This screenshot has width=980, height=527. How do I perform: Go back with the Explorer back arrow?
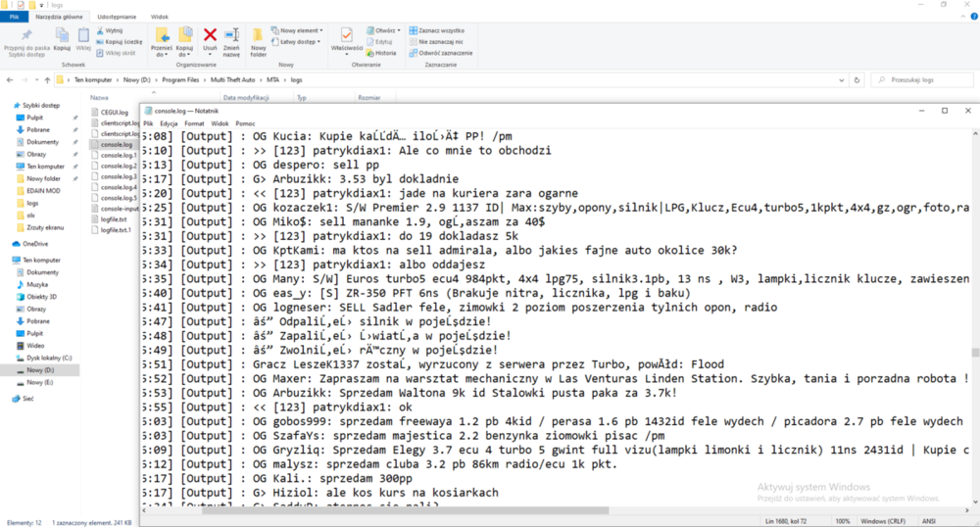(x=10, y=80)
